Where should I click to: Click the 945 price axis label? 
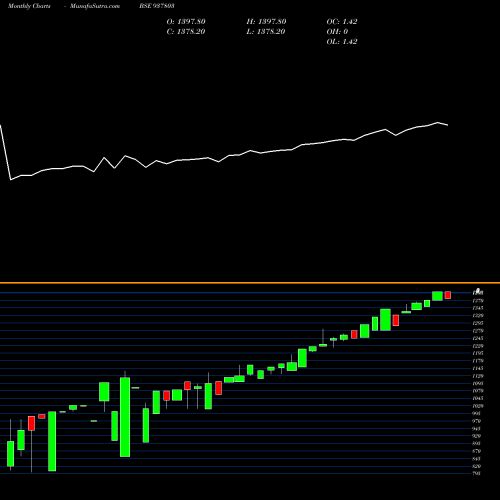click(x=477, y=429)
